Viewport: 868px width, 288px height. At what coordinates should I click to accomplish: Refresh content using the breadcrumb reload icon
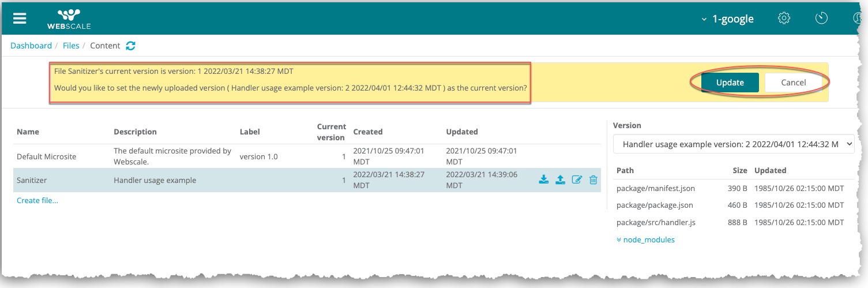pos(131,46)
